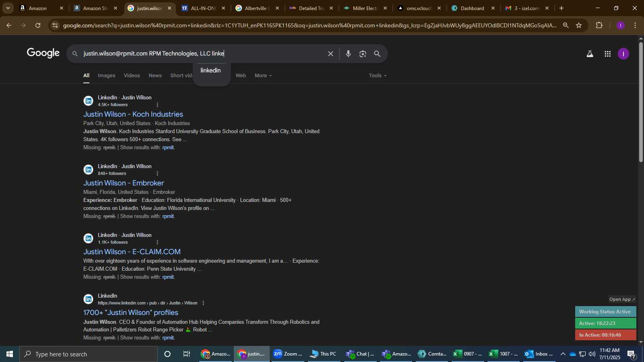Open Windows Start menu
This screenshot has width=644, height=362.
(x=10, y=354)
